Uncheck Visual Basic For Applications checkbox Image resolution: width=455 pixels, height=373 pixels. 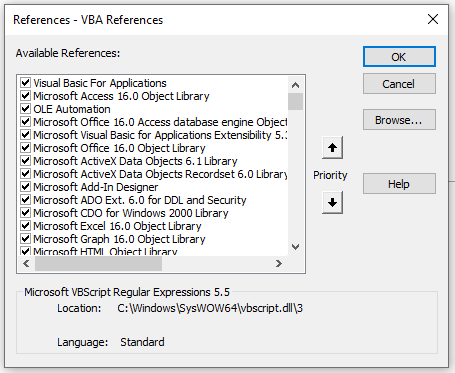tap(25, 83)
